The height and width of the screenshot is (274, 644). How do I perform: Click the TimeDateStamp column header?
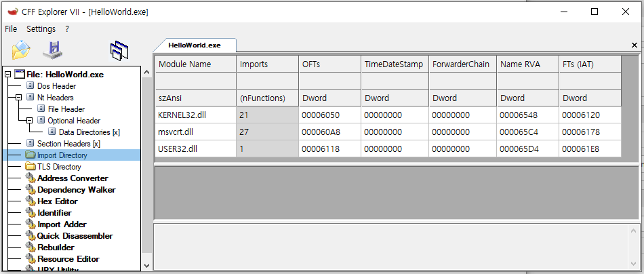pos(395,64)
